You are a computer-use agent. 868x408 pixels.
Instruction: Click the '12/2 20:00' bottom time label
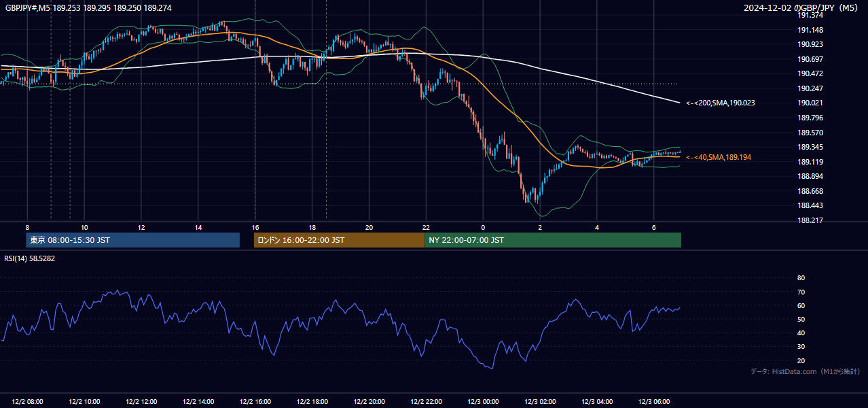pos(369,402)
